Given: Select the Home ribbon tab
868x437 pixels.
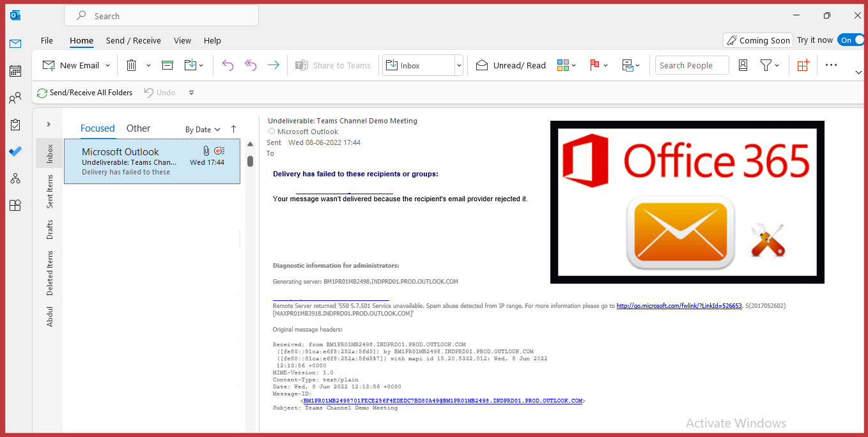Looking at the screenshot, I should coord(82,40).
